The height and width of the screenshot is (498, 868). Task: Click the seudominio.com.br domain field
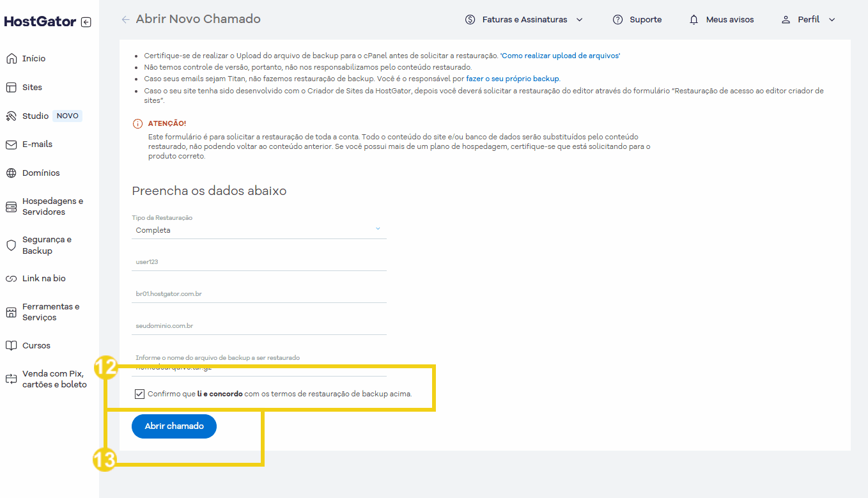point(259,326)
